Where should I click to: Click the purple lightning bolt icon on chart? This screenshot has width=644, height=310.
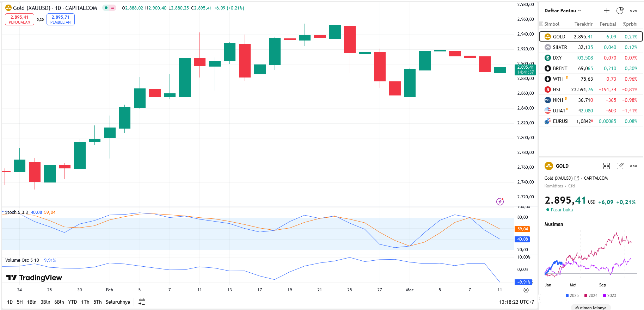coord(500,201)
